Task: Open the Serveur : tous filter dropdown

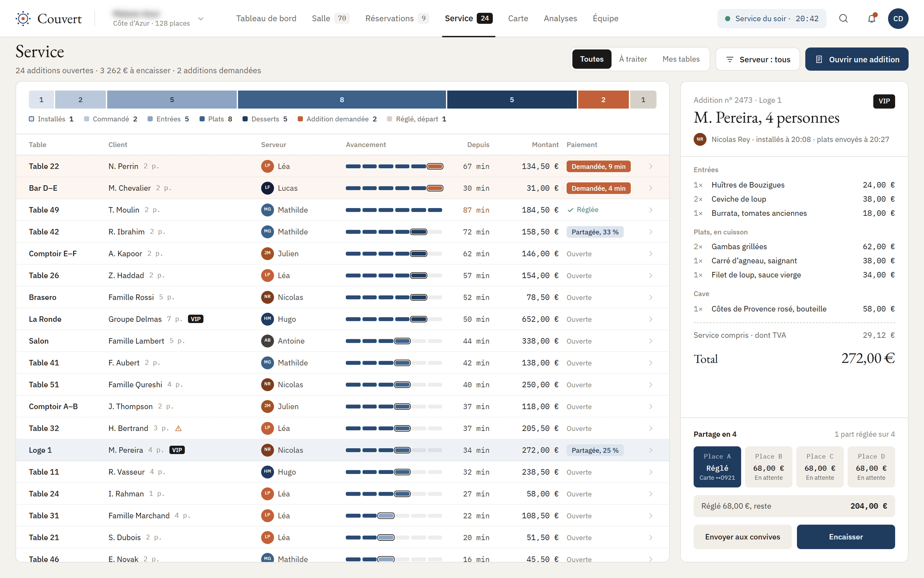Action: tap(758, 59)
